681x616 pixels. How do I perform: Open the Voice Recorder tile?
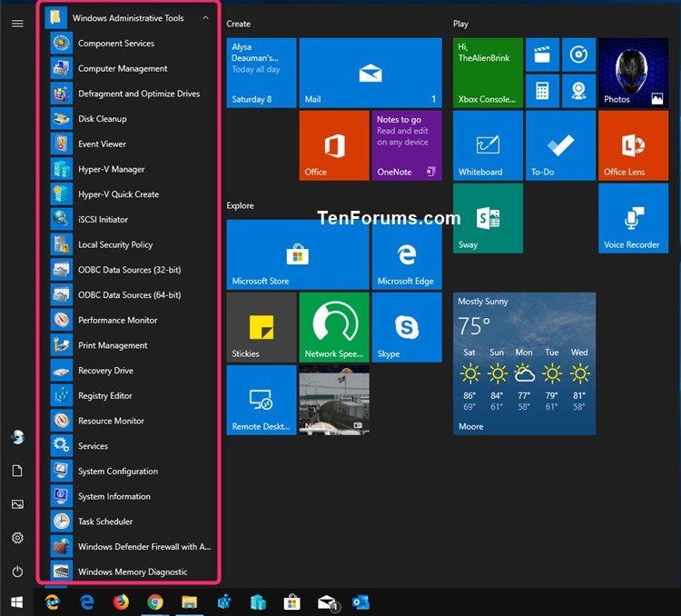pyautogui.click(x=633, y=218)
